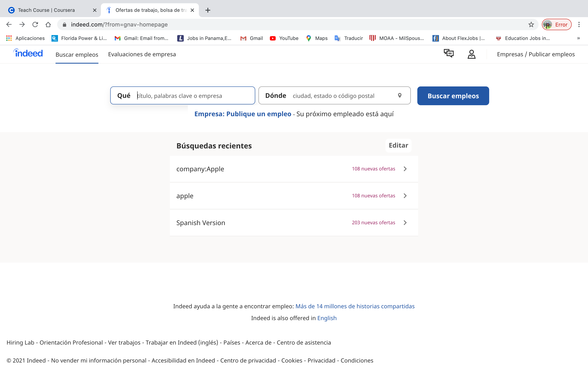Focus the Qué job title field
The image size is (588, 367).
click(x=192, y=96)
